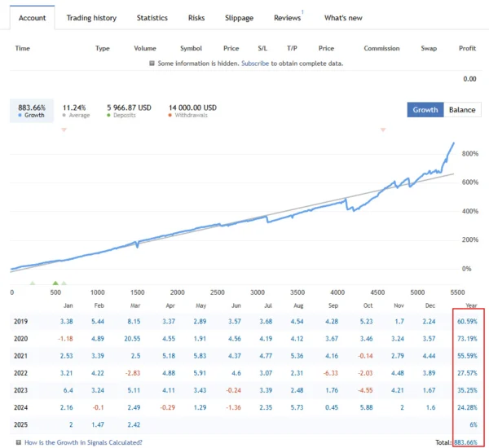The width and height of the screenshot is (489, 448).
Task: Click the orange Withdrawals legend dot
Action: [170, 115]
